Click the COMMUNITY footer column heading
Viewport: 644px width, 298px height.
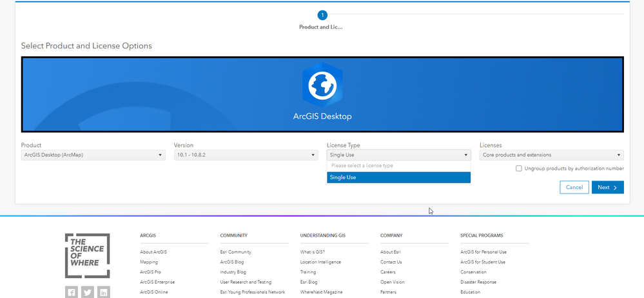click(x=234, y=235)
